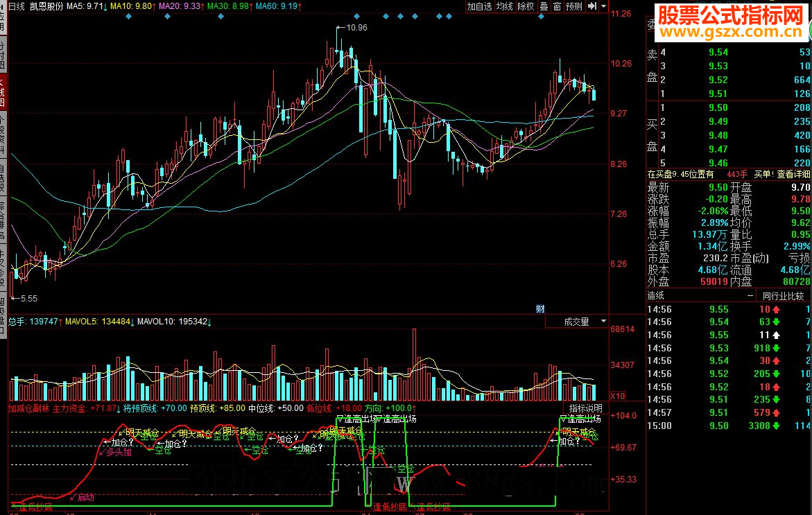Click the 窗 window layout button
812x515 pixels.
point(557,6)
